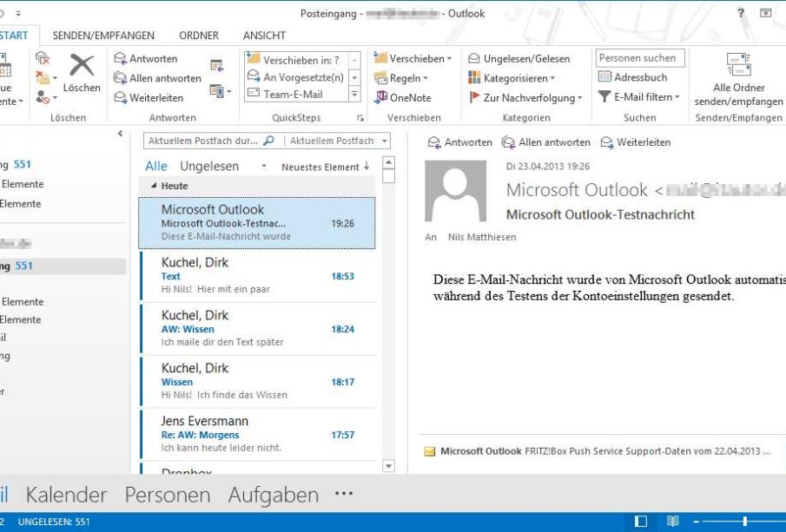Collapse the Heute message group
The width and height of the screenshot is (786, 532).
click(x=155, y=186)
